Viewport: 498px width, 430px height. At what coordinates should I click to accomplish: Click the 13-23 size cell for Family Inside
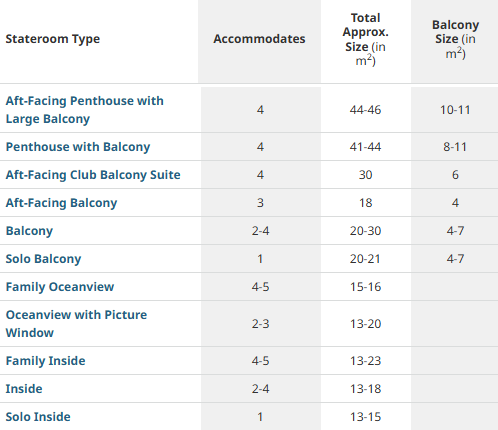click(366, 361)
